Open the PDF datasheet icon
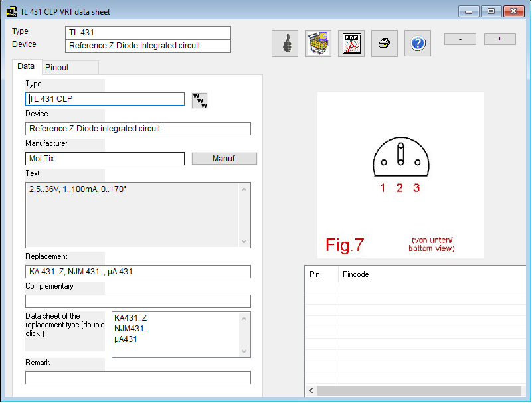 pos(351,43)
